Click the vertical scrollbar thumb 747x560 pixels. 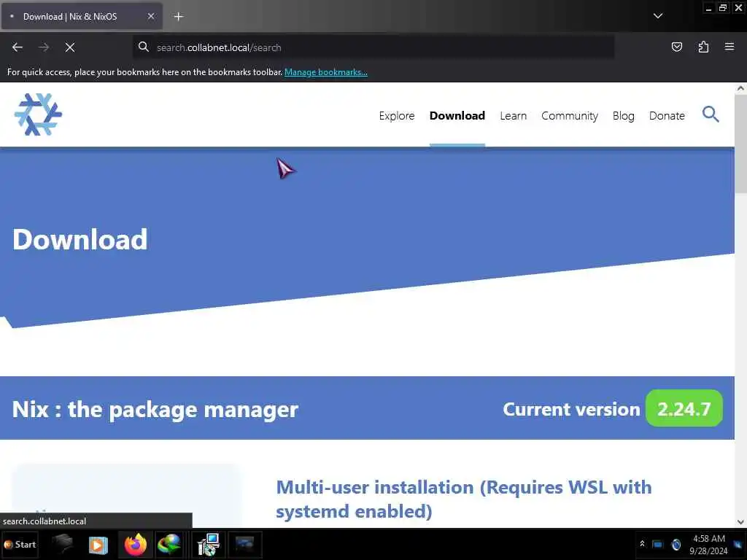tap(740, 144)
